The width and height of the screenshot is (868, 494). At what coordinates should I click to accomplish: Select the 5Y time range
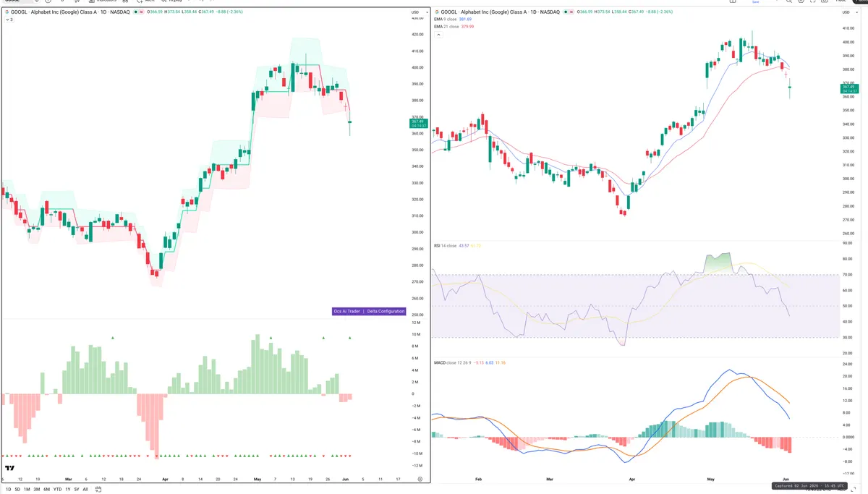coord(77,489)
